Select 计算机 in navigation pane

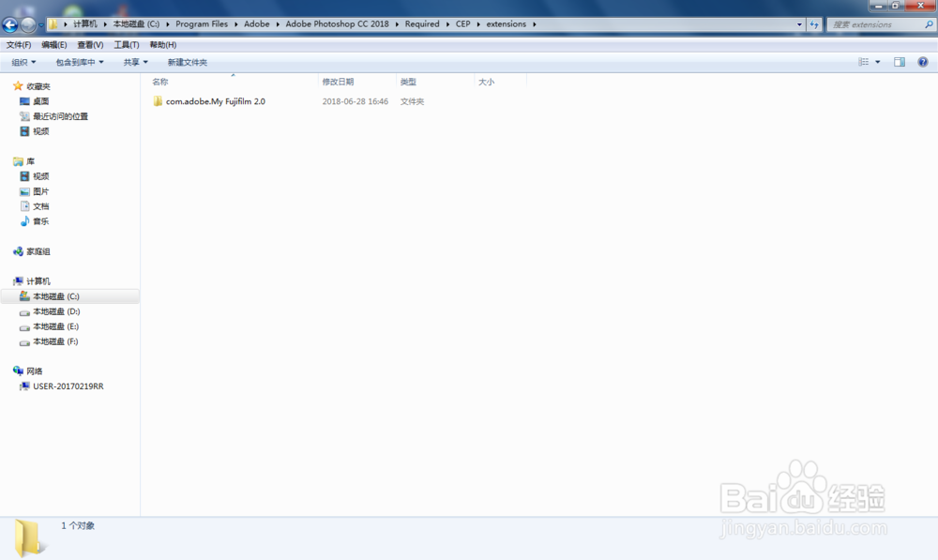click(x=38, y=280)
